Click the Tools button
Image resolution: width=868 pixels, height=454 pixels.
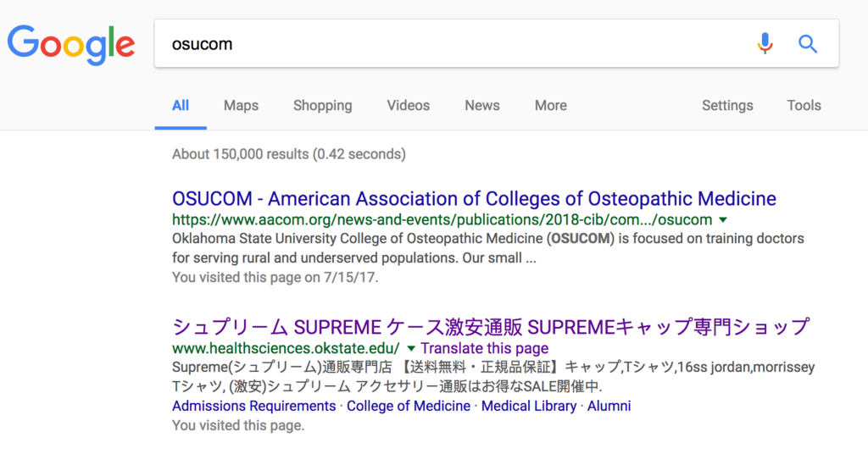point(804,106)
